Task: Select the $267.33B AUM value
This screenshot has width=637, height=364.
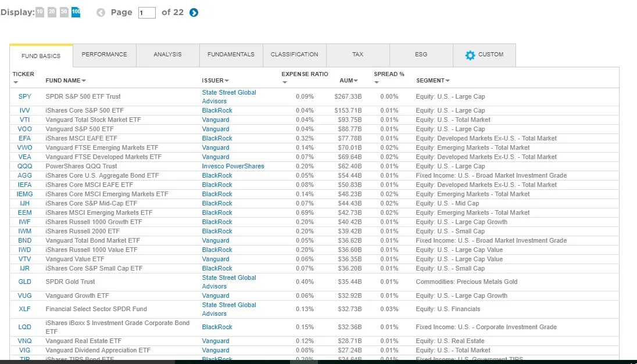Action: click(x=348, y=96)
